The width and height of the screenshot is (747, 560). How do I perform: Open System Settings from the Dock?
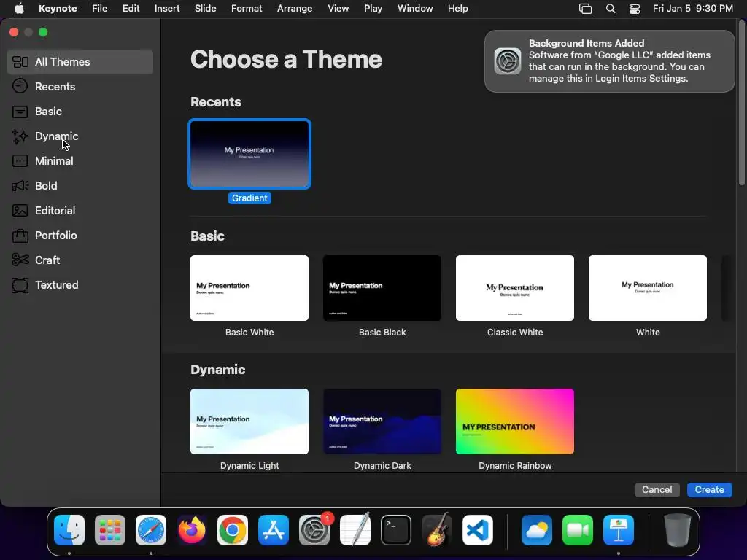pos(314,530)
